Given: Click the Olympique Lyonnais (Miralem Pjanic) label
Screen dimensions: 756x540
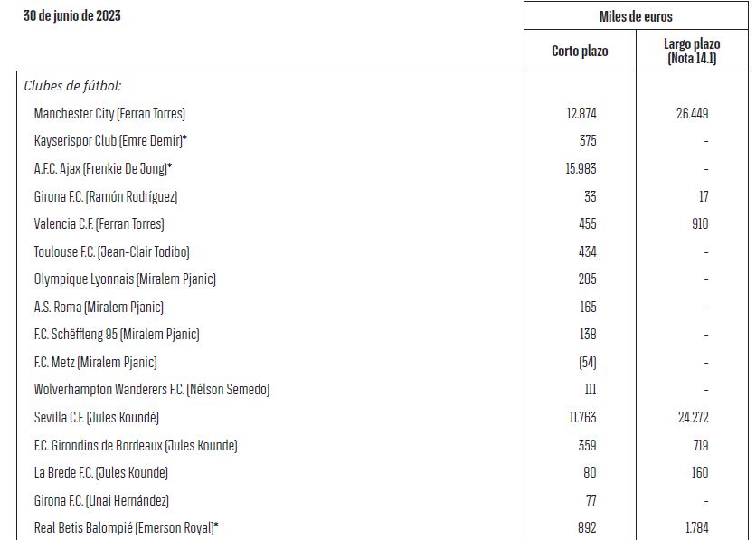Looking at the screenshot, I should [x=125, y=279].
